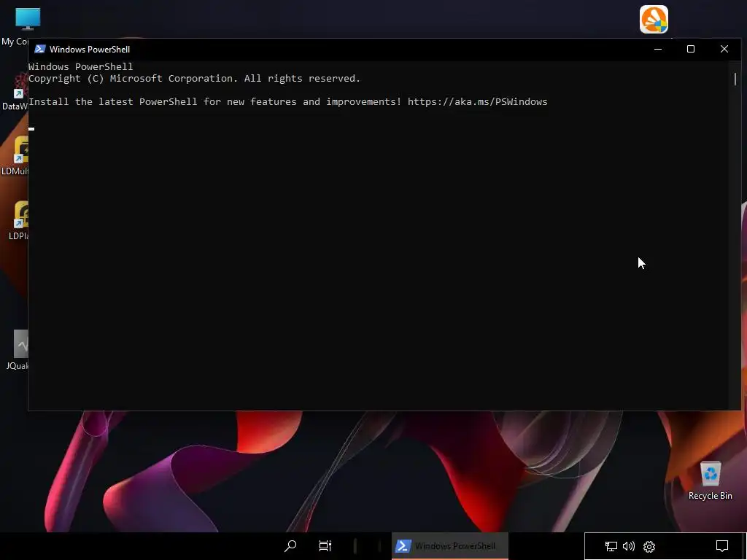Minimize the Windows PowerShell window
This screenshot has width=747, height=560.
[x=658, y=49]
